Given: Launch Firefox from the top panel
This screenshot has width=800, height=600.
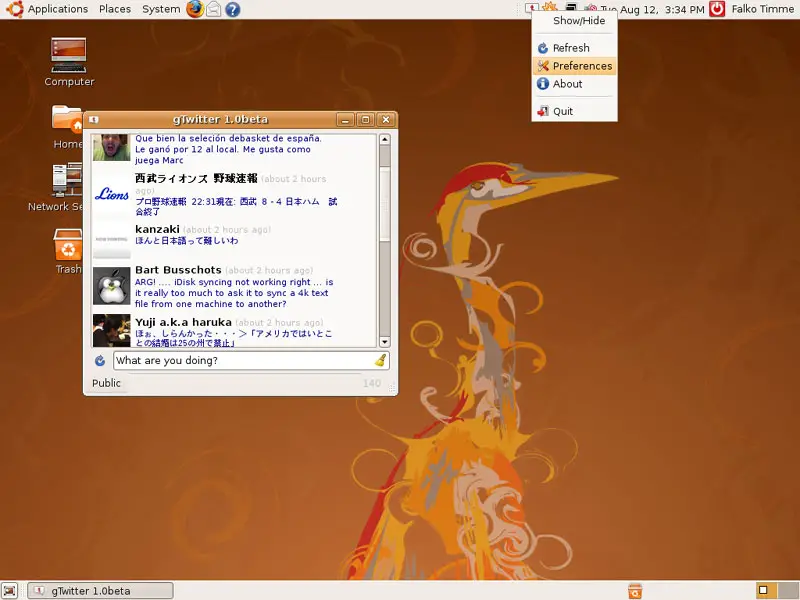Looking at the screenshot, I should [194, 9].
